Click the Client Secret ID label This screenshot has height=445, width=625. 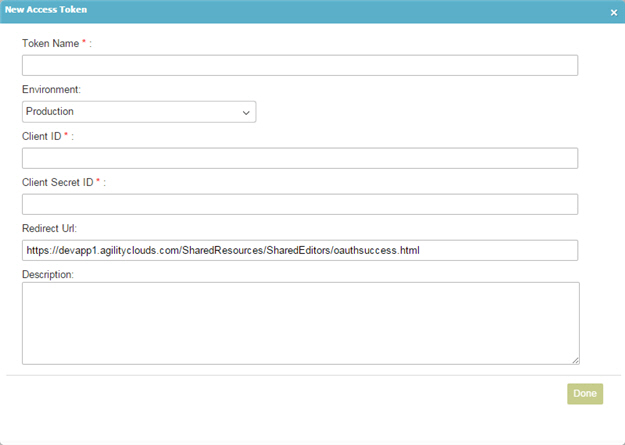(58, 183)
